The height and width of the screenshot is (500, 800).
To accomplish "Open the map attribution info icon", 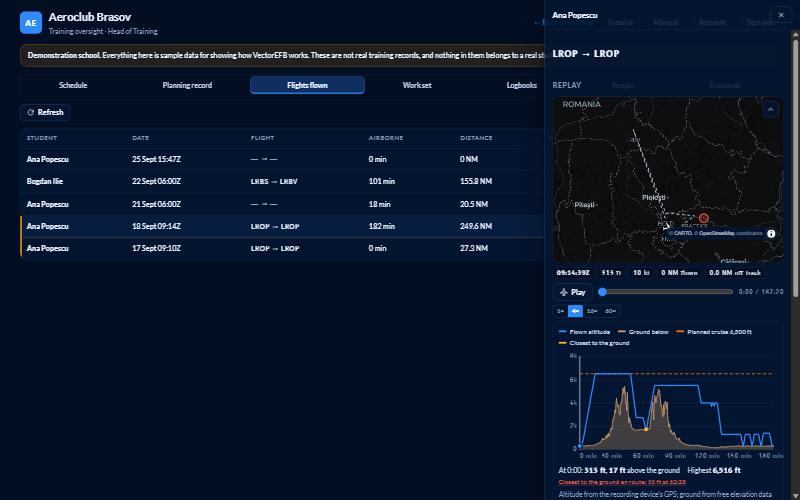I will tap(771, 233).
